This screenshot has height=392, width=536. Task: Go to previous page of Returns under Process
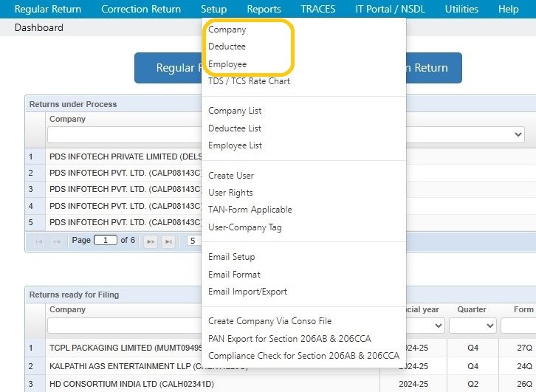click(x=56, y=241)
